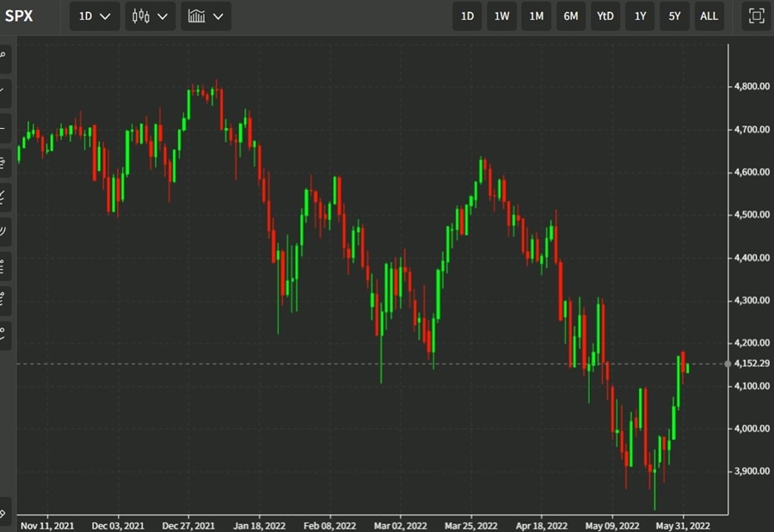
Task: Click the SPX ticker symbol
Action: pos(19,15)
